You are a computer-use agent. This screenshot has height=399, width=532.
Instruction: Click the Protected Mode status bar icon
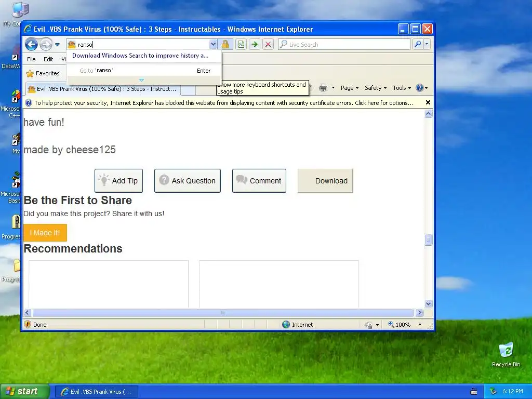[368, 325]
